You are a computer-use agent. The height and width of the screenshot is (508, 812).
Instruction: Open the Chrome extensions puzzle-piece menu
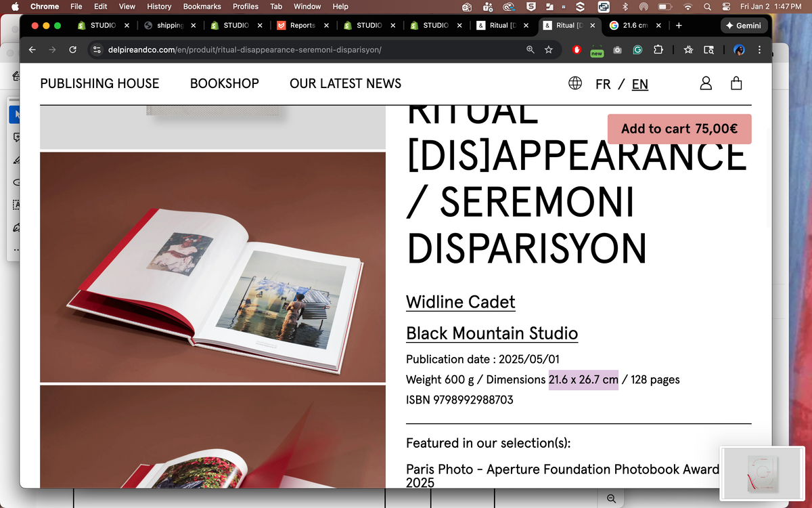657,50
